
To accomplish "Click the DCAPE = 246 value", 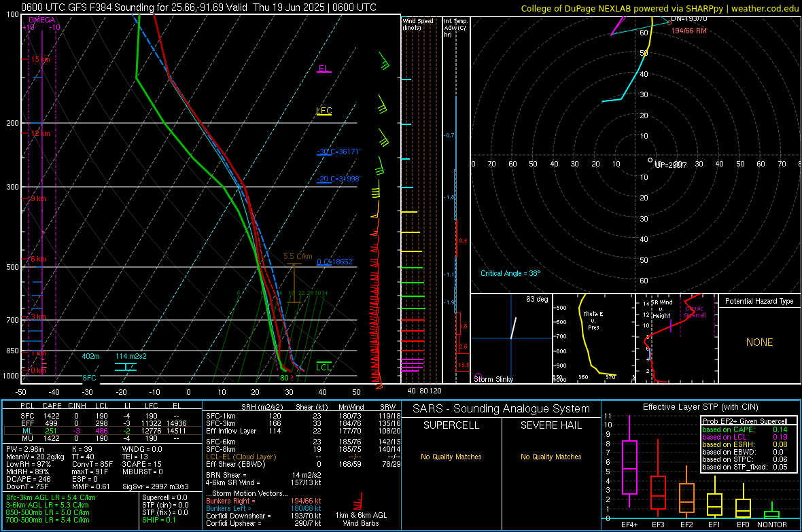I will (x=28, y=479).
